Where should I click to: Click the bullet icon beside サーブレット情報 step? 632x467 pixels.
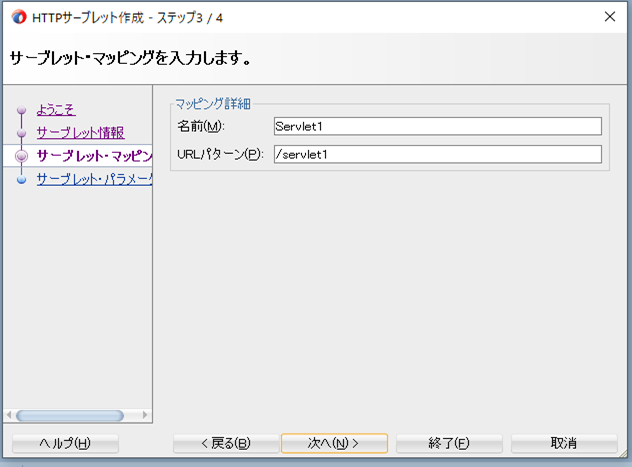[21, 133]
